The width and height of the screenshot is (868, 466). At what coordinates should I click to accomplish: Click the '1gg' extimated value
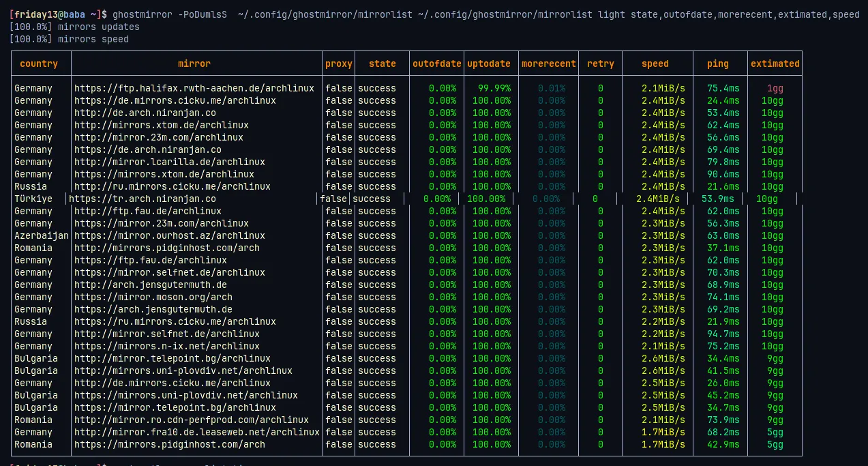pos(775,88)
